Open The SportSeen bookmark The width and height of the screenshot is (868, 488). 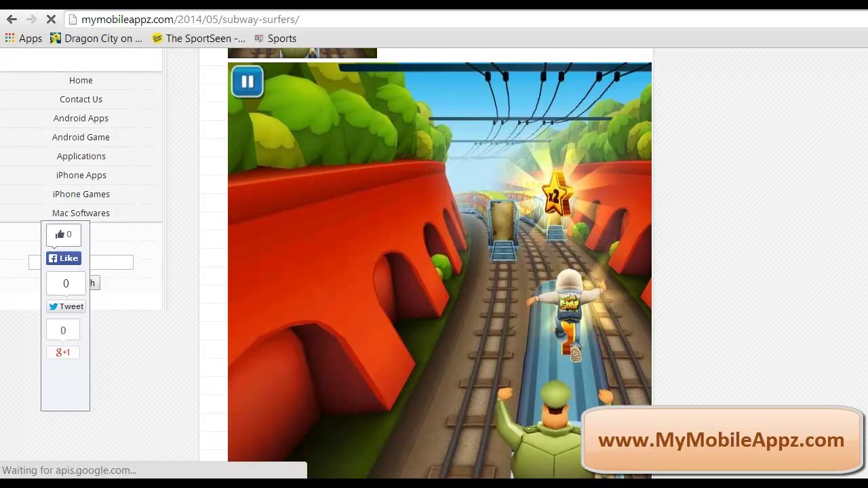199,39
